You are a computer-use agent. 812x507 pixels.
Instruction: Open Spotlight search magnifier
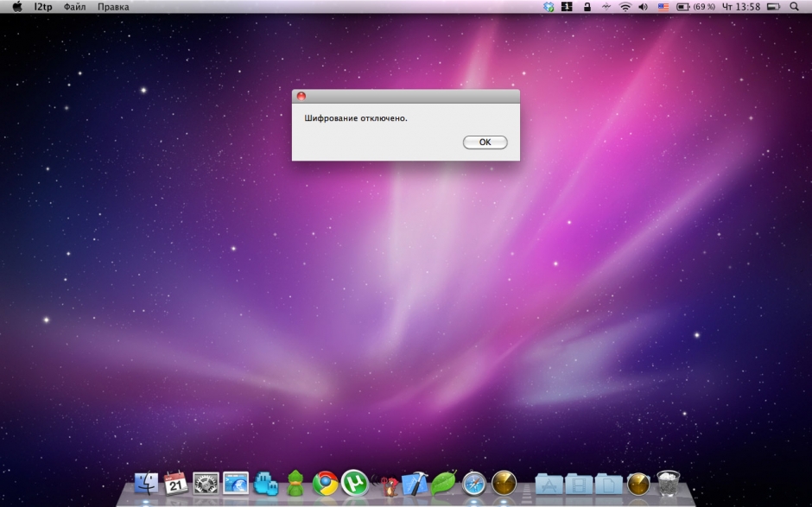tap(795, 7)
